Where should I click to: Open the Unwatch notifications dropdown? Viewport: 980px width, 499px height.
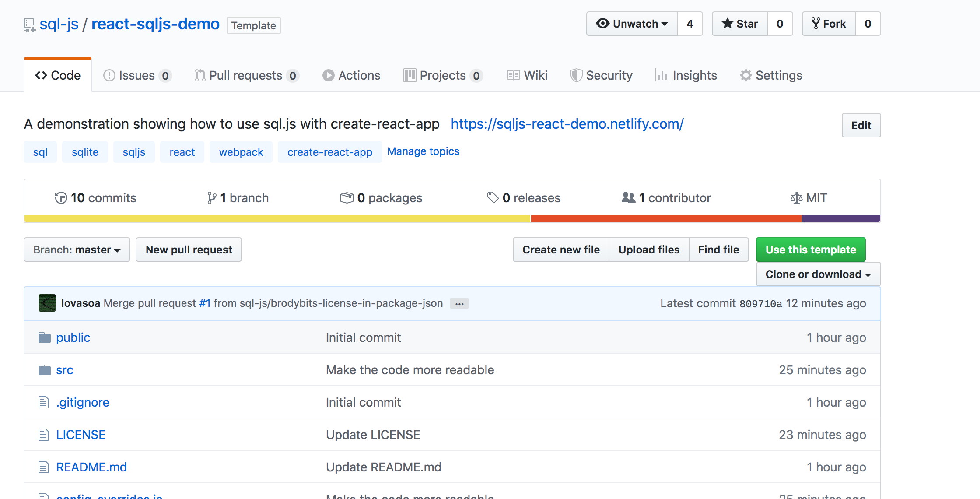(632, 24)
